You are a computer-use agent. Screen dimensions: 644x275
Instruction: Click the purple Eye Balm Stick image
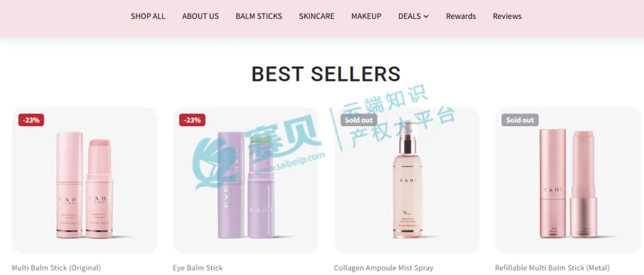[246, 180]
